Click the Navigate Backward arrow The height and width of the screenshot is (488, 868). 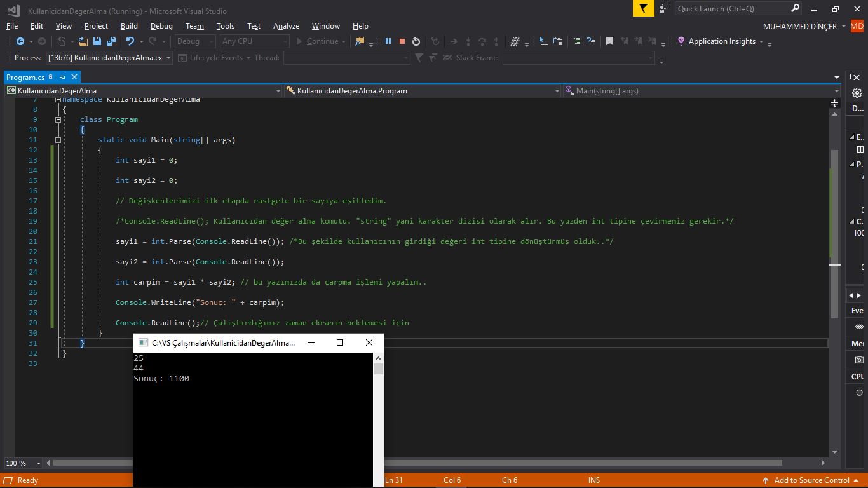point(20,41)
